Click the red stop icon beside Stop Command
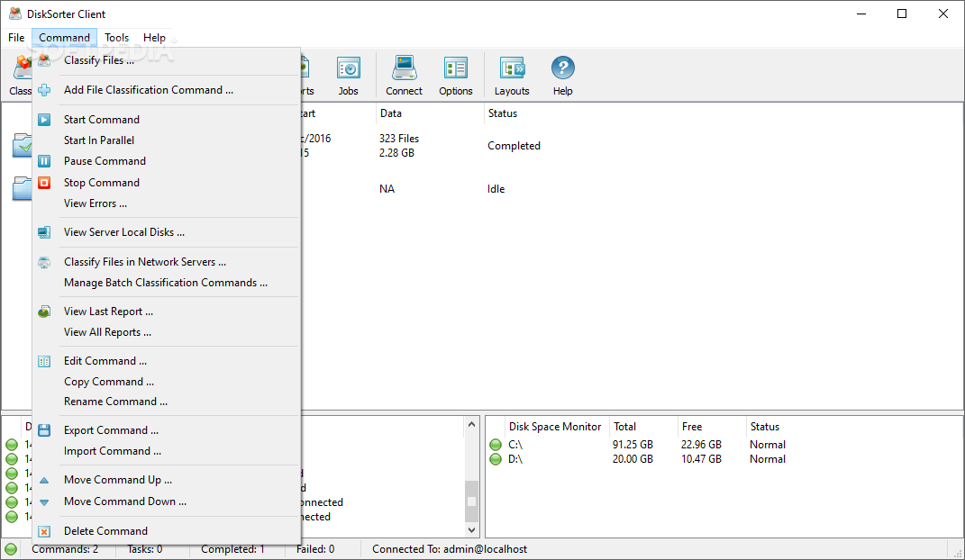 tap(44, 183)
